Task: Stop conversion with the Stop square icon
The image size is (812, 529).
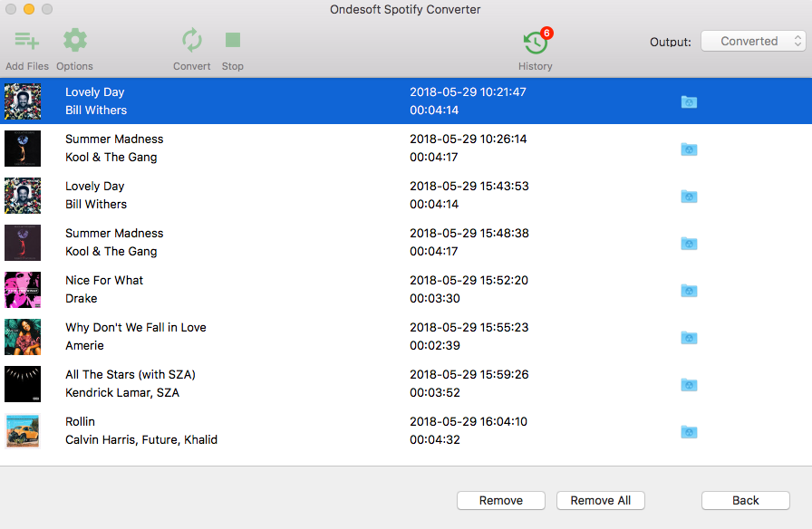Action: point(233,40)
